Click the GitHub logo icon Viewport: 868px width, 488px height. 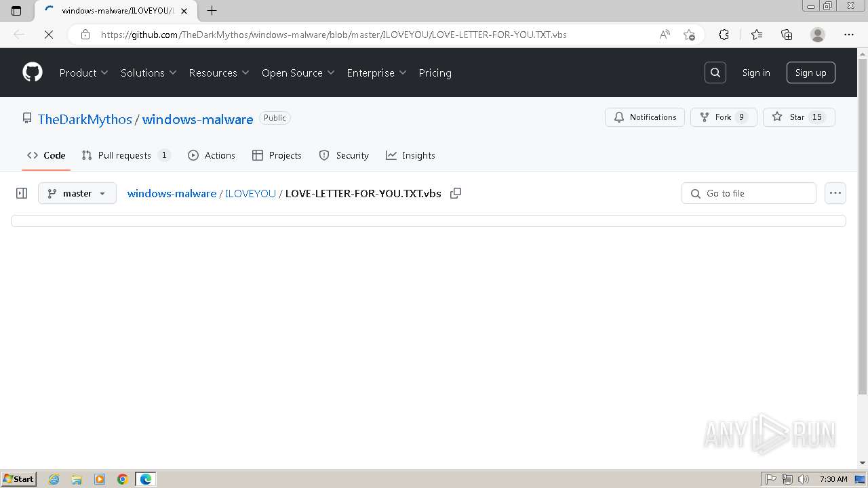point(33,73)
